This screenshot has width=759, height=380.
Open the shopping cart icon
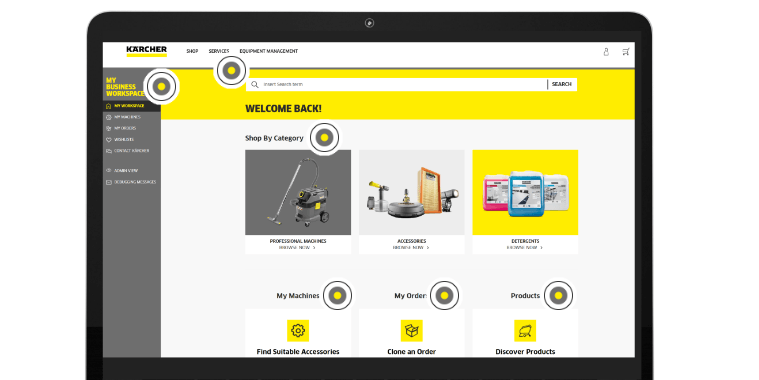[626, 52]
